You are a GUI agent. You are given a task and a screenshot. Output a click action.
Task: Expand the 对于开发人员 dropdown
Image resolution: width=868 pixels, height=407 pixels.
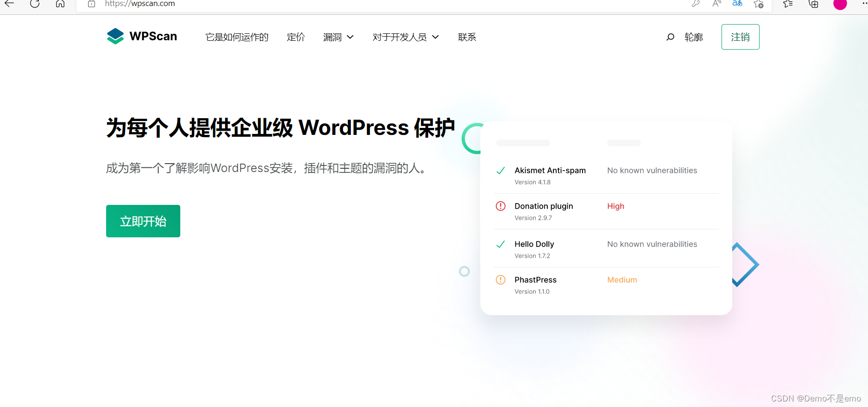pos(405,37)
